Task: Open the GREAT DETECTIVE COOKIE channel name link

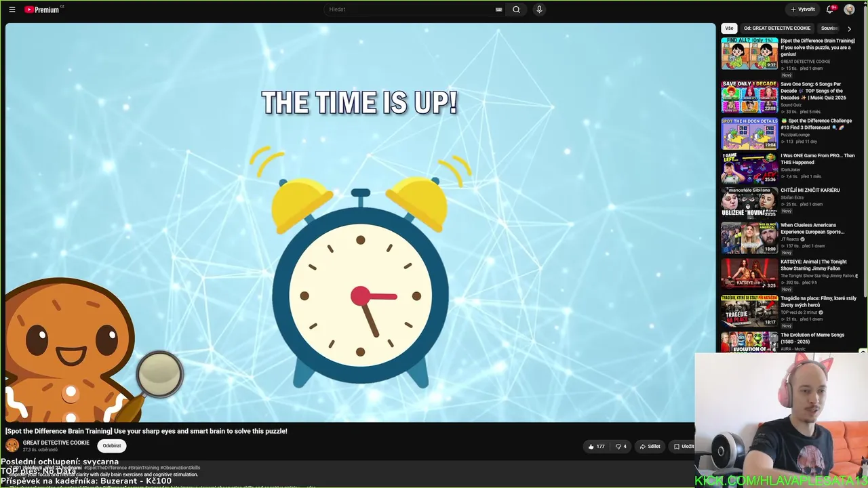Action: pyautogui.click(x=56, y=443)
